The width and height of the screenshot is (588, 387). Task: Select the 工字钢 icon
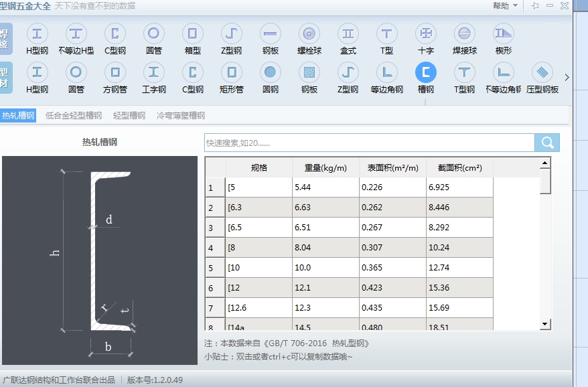(x=154, y=72)
